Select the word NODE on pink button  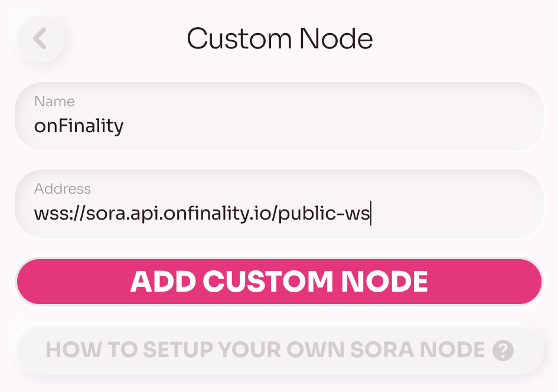(x=384, y=282)
